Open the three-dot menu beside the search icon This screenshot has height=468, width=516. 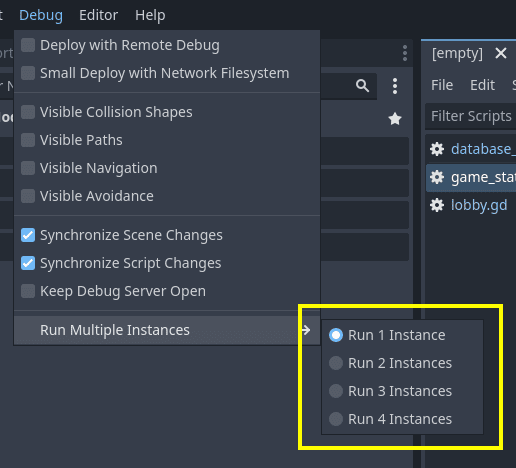(395, 86)
